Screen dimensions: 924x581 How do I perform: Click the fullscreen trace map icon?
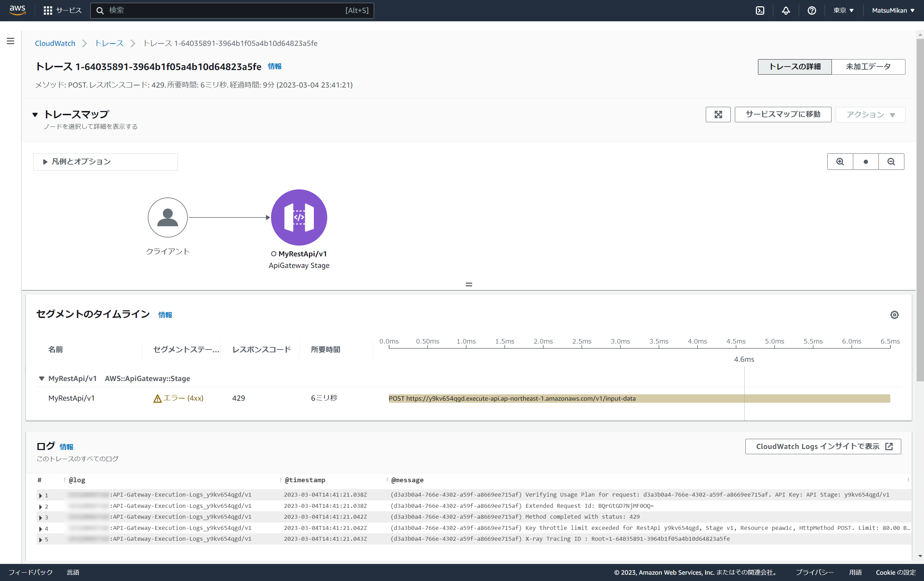tap(718, 115)
